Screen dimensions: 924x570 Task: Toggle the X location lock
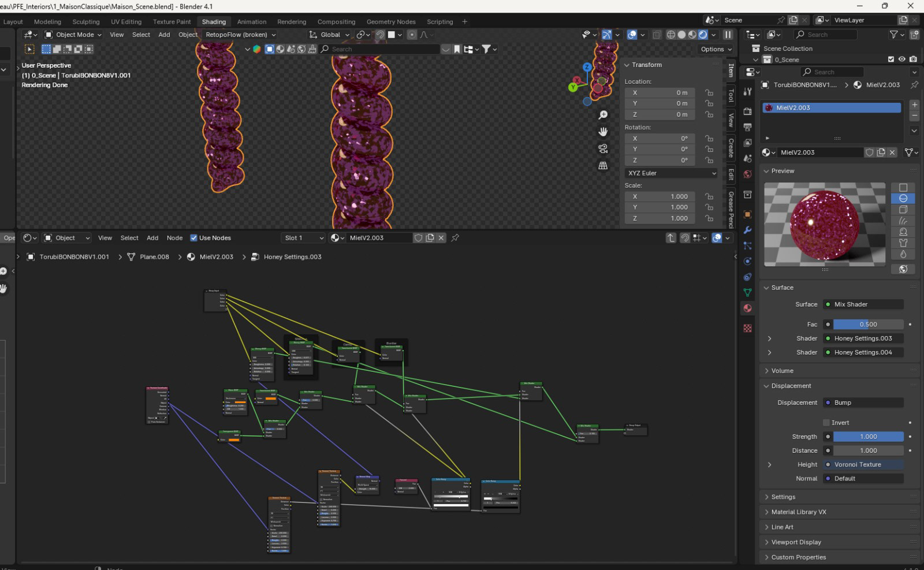pos(709,92)
